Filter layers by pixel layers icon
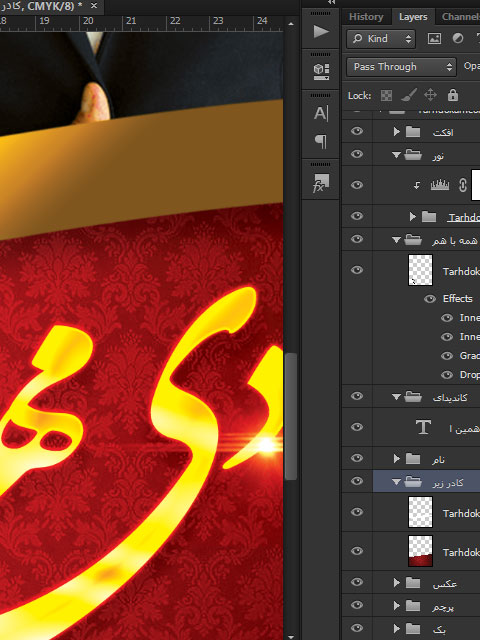Screen dimensions: 480x640 click(x=434, y=38)
